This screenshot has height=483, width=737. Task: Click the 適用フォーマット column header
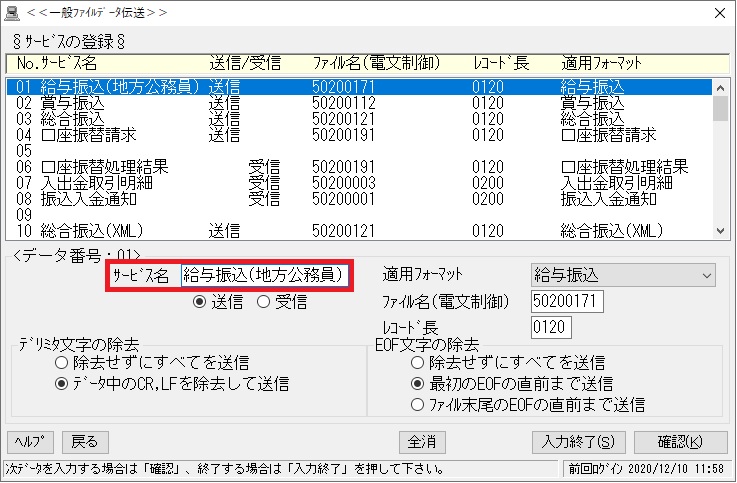point(601,63)
